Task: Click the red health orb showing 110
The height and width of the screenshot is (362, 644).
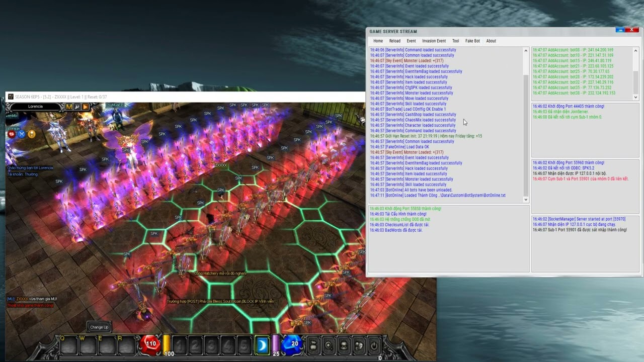Action: pyautogui.click(x=150, y=344)
